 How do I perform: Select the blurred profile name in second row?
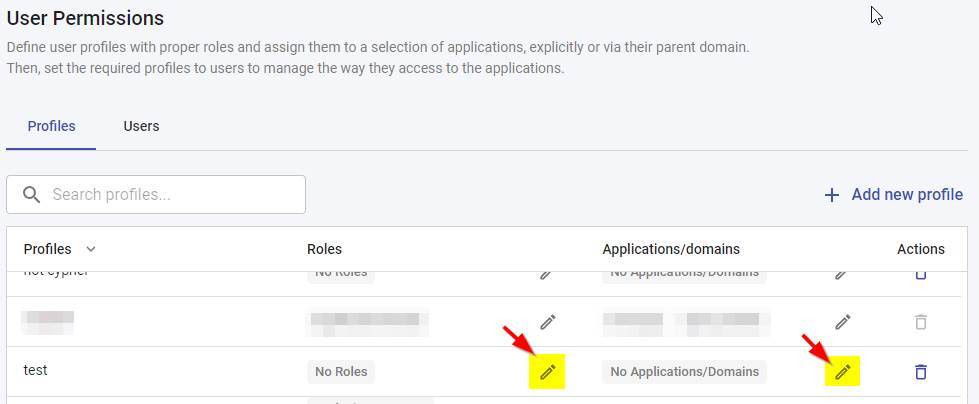[49, 321]
